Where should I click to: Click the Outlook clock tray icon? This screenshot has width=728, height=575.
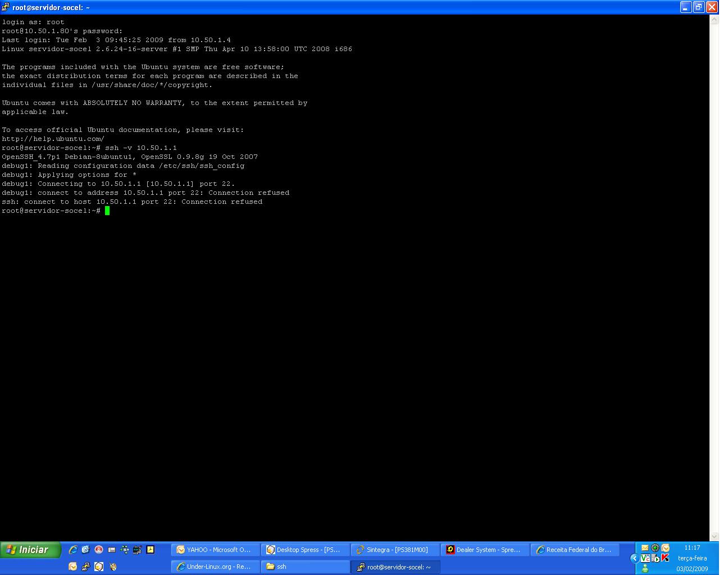pos(666,548)
